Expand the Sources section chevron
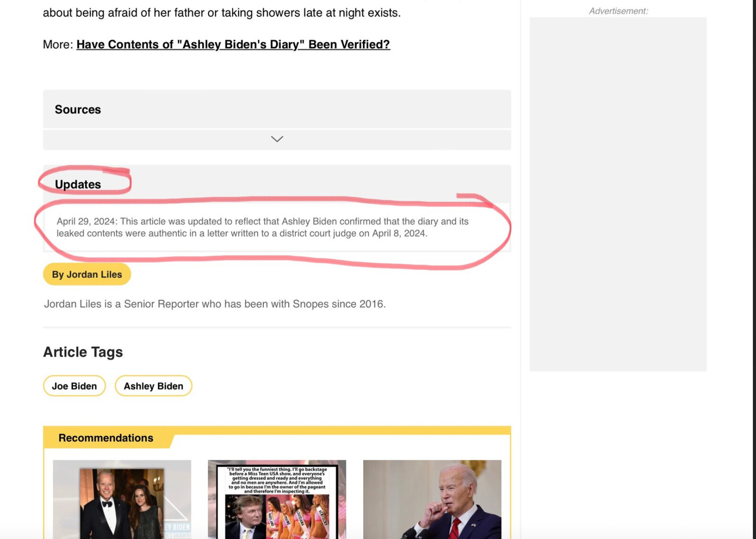 (x=277, y=139)
